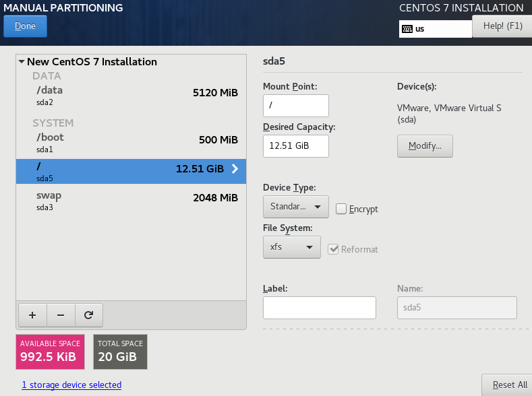Click the CENTOS 7 INSTALLATION title text
Image resolution: width=532 pixels, height=396 pixels.
click(x=461, y=8)
